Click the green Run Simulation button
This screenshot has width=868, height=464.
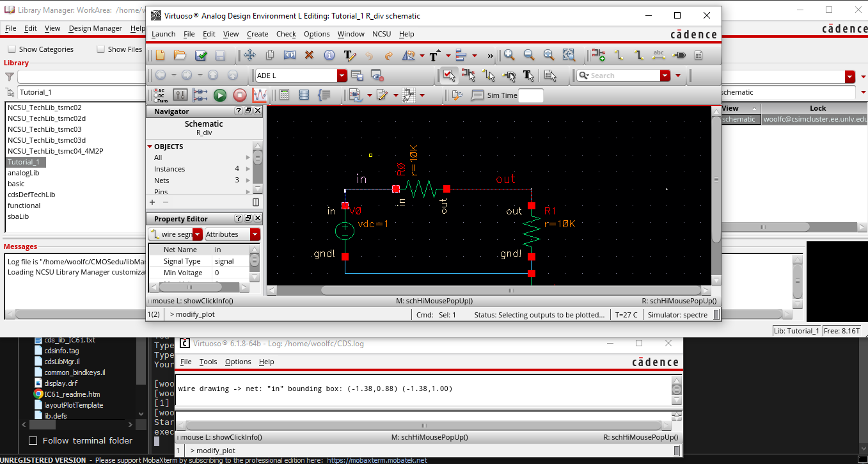pyautogui.click(x=220, y=95)
